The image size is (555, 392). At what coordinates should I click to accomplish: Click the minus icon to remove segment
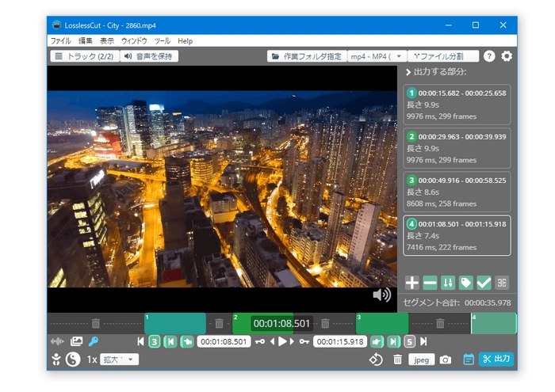[x=430, y=283]
